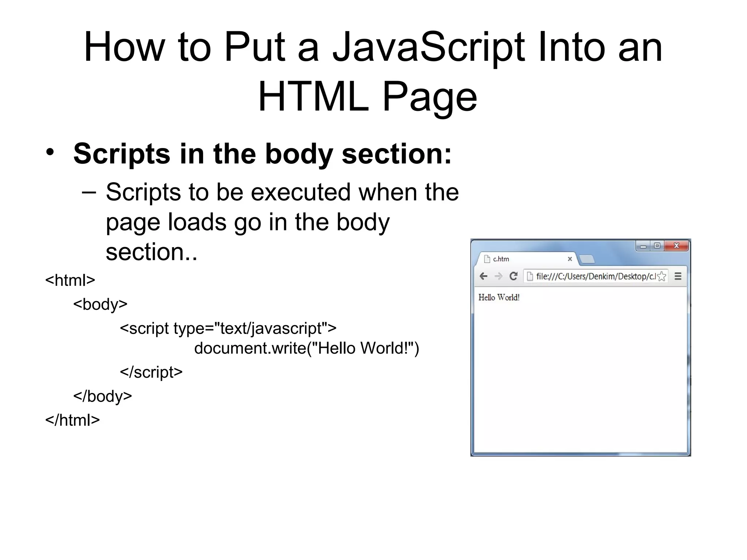Click the closing </body> tag
Viewport: 747px width, 560px height.
pos(102,396)
